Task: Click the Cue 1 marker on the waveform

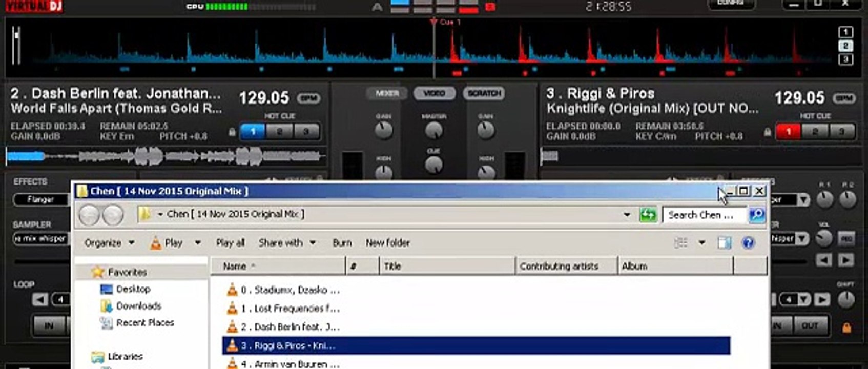Action: point(446,22)
